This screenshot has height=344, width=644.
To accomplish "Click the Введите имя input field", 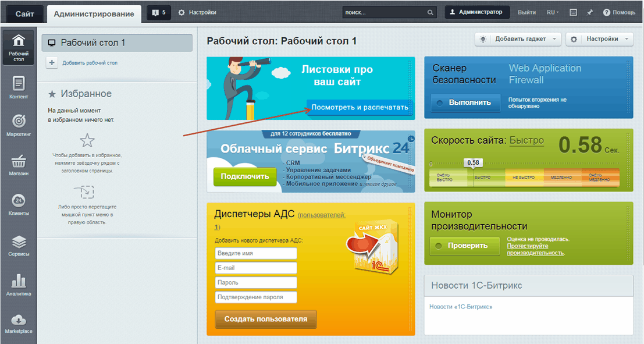I will coord(256,253).
